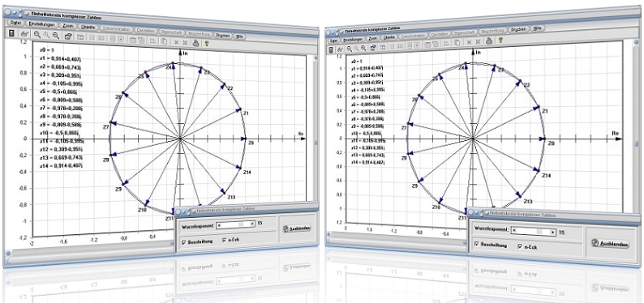Viewport: 644px width, 303px height.
Task: Toggle n-Eck checkbox in right control panel
Action: 521,247
